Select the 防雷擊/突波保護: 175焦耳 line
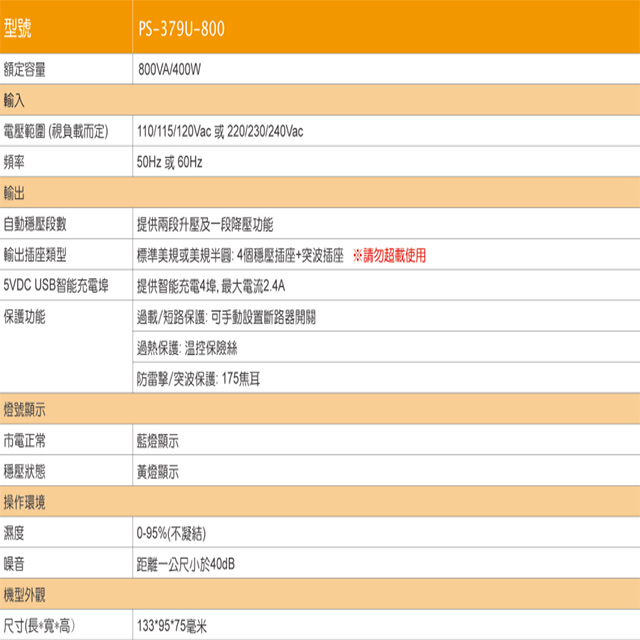Viewport: 640px width, 640px height. point(198,379)
